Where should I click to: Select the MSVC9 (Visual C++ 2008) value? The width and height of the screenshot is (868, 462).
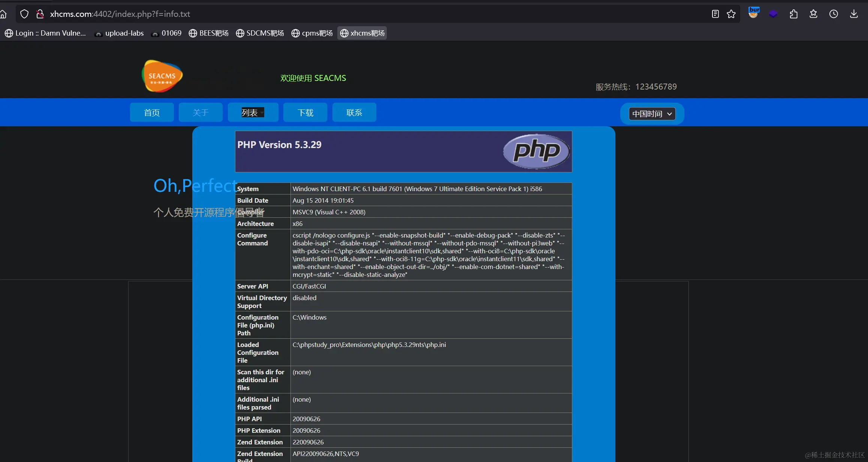tap(329, 212)
